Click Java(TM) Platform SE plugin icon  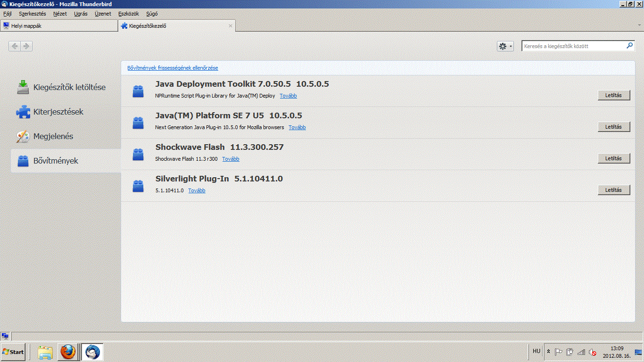pyautogui.click(x=138, y=123)
